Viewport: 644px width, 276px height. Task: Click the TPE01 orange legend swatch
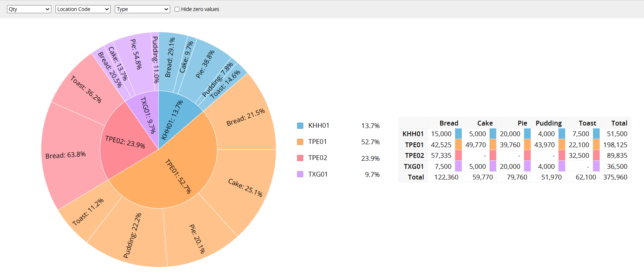tap(300, 142)
